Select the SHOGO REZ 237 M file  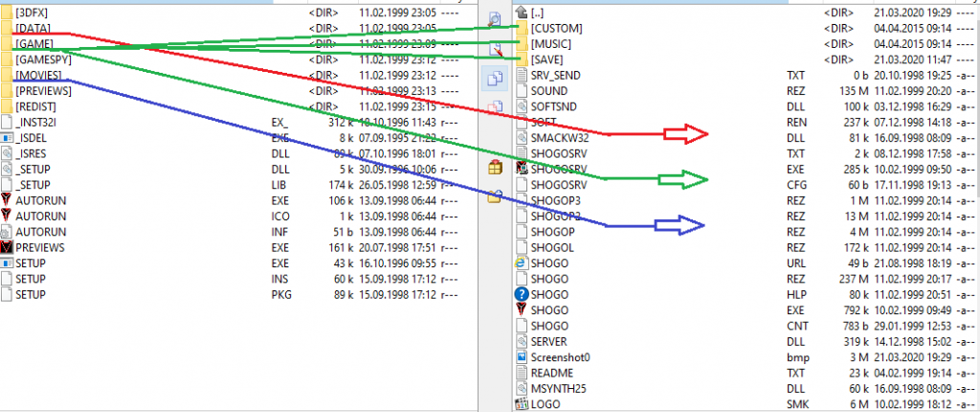(x=746, y=279)
